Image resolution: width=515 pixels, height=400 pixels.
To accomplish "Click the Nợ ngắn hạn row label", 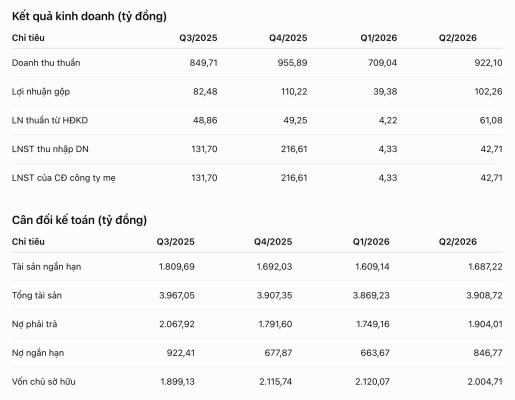I will click(x=38, y=353).
